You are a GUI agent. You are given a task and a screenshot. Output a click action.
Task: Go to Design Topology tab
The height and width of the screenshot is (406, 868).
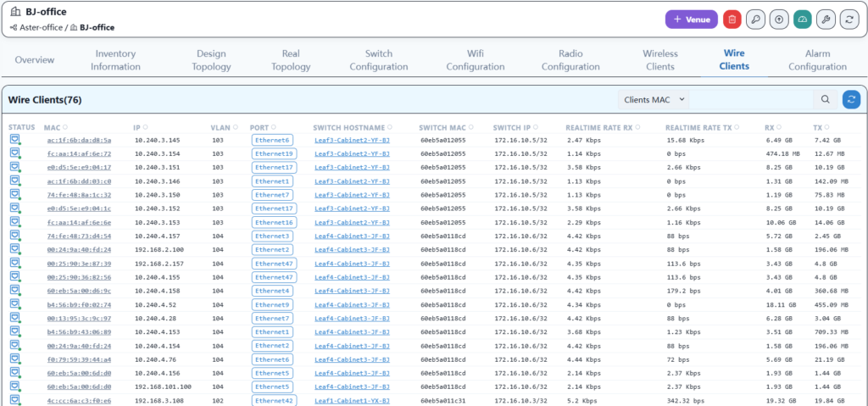211,59
